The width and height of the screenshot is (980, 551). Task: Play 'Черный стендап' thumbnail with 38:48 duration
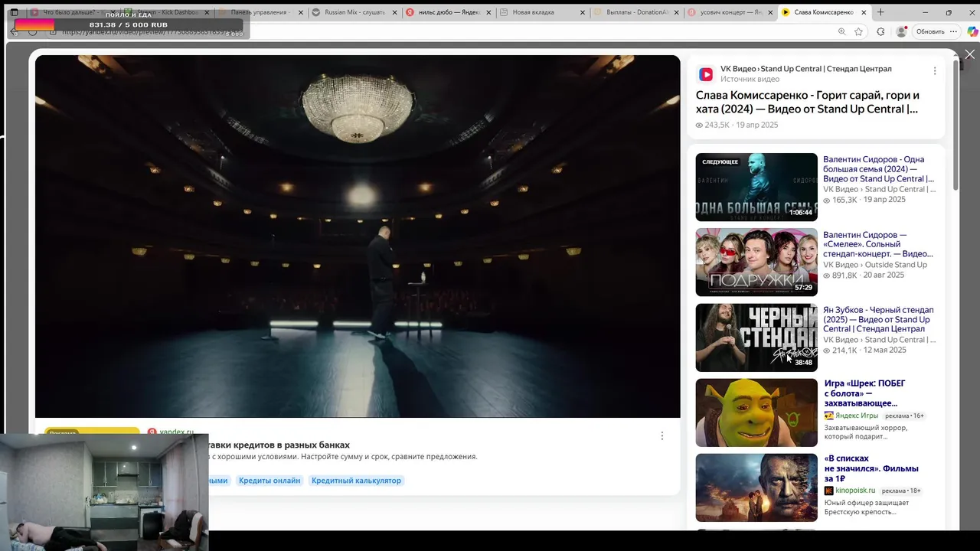756,337
